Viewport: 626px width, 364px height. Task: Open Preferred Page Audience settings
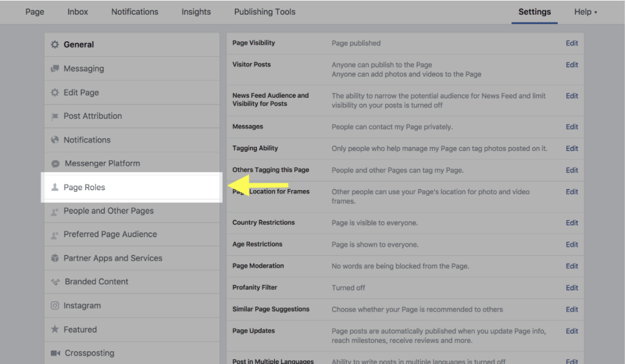point(132,234)
